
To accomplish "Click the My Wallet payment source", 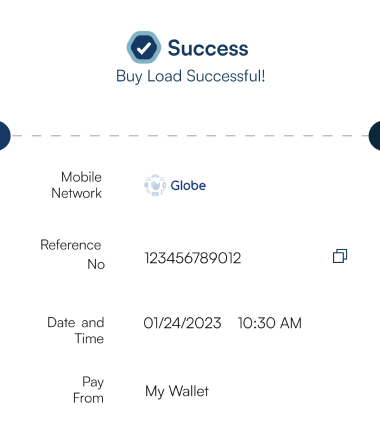I will click(177, 391).
